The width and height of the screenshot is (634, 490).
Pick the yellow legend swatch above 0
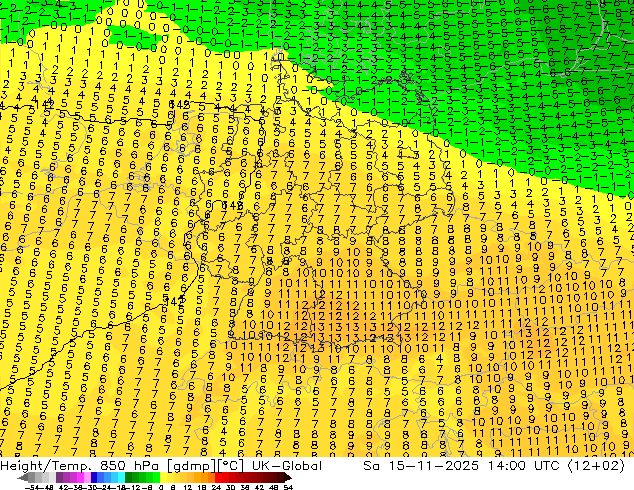tap(163, 478)
